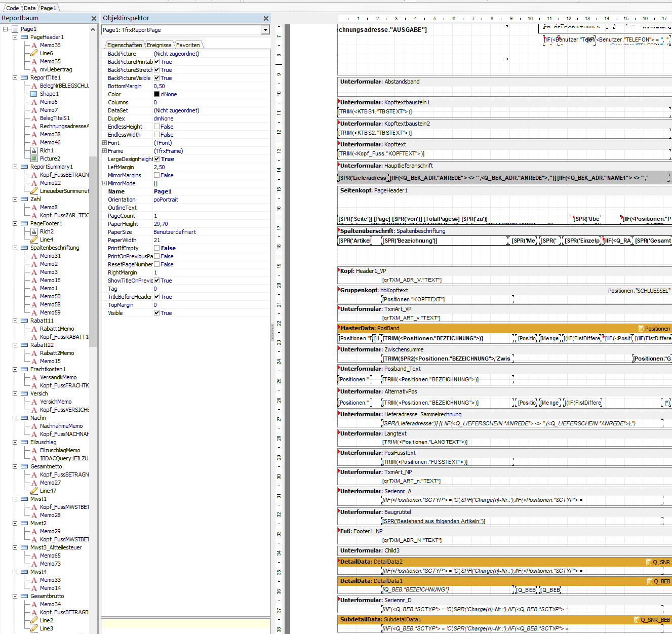Click the black Color property swatch
672x634 pixels.
[x=156, y=94]
